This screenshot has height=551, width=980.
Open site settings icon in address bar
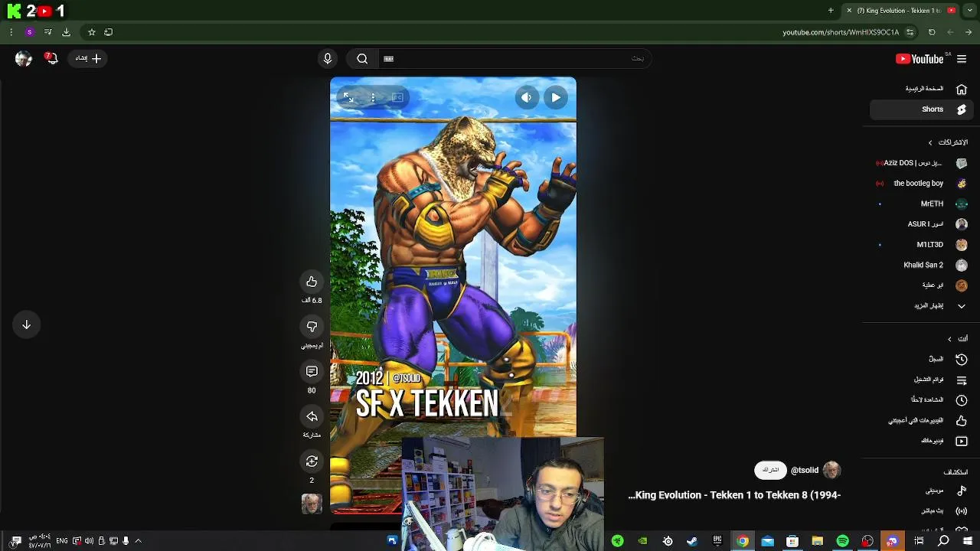point(910,32)
